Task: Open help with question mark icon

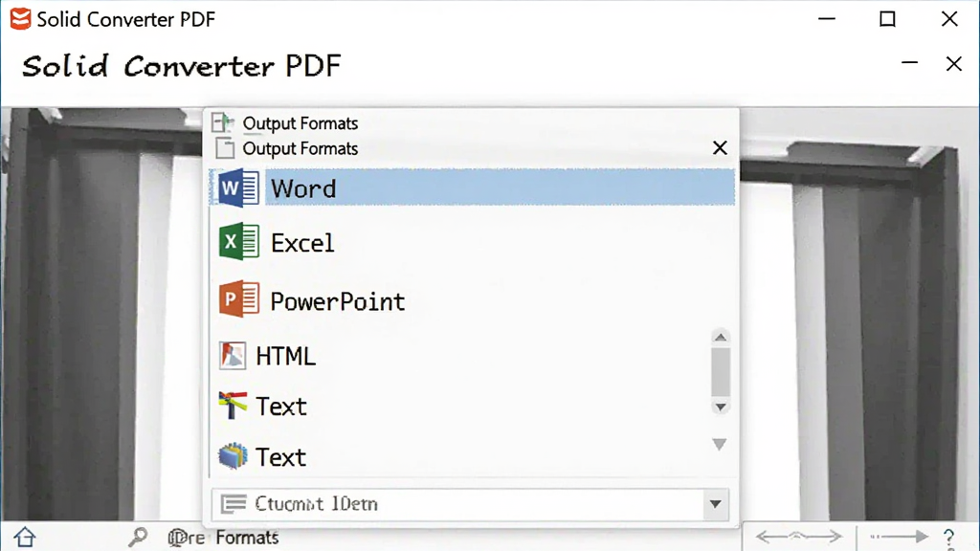Action: click(x=948, y=538)
